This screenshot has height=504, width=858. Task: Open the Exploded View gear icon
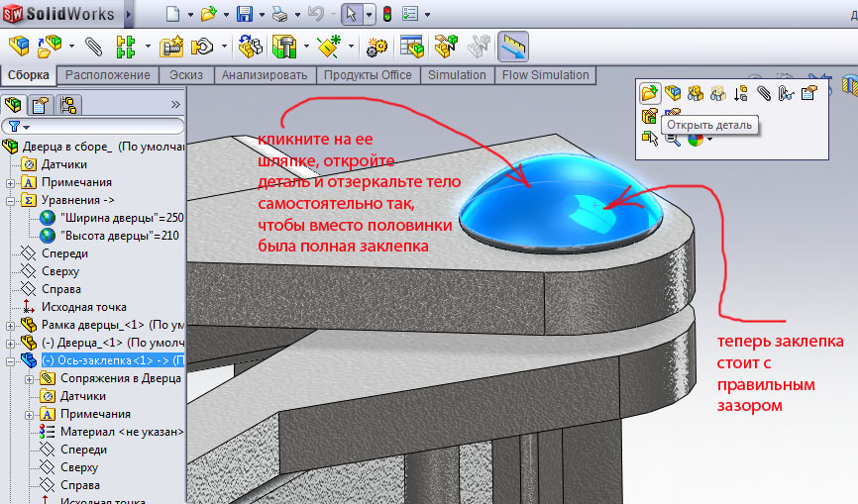(x=376, y=47)
